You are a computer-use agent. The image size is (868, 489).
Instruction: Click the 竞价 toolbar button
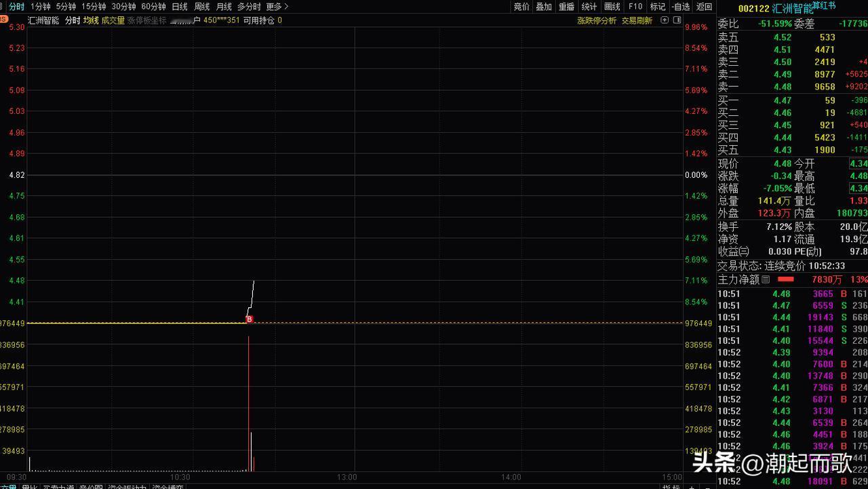tap(521, 7)
